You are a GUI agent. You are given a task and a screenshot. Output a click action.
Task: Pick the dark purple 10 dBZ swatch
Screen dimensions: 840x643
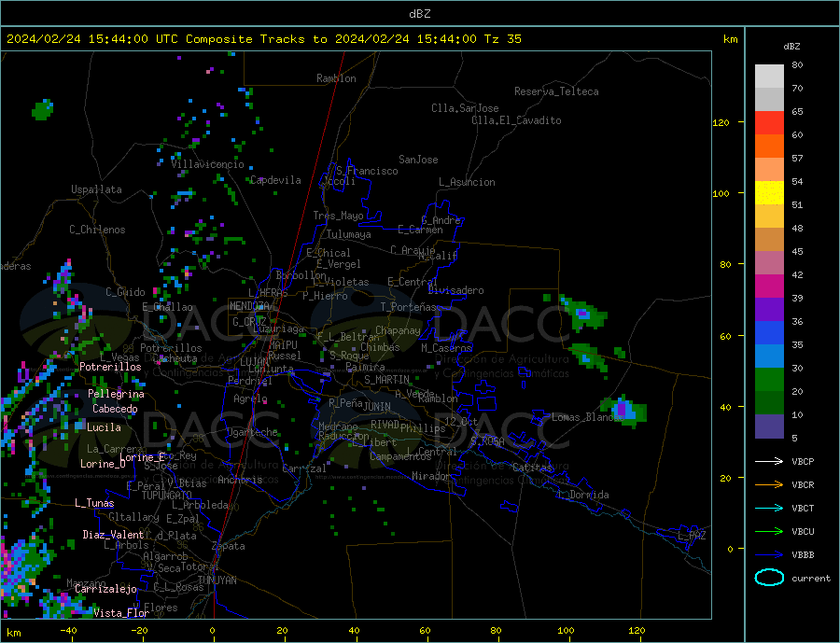click(x=769, y=426)
